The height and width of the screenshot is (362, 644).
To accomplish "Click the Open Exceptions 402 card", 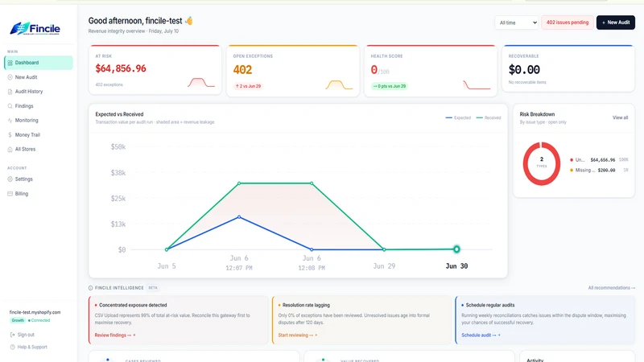I will (293, 71).
